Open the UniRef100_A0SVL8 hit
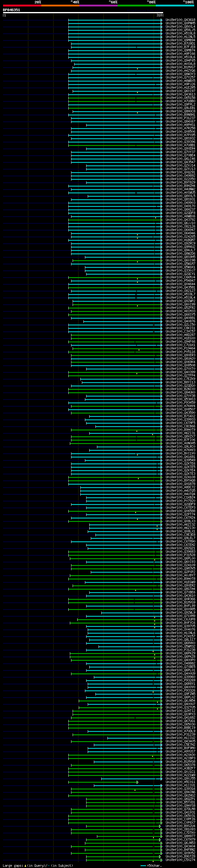 (180, 64)
